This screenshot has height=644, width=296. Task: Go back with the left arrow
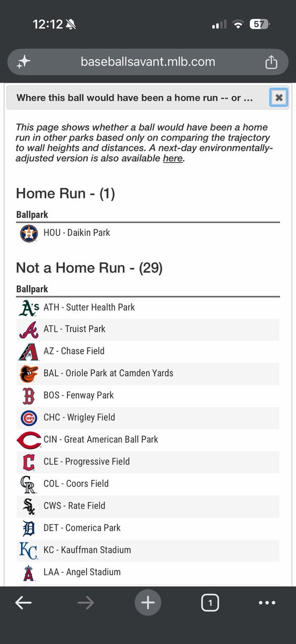[x=23, y=603]
